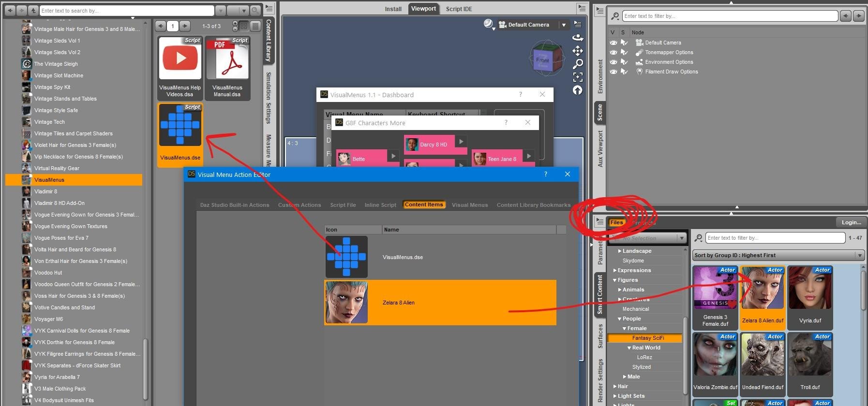Click the Files tab button in Smart Content
This screenshot has height=406, width=868.
coord(616,222)
